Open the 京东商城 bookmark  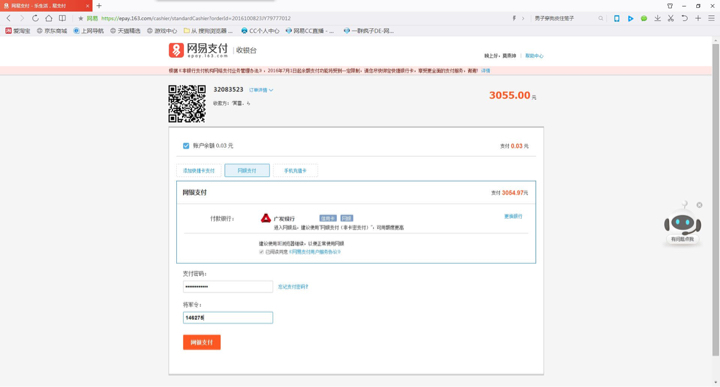52,31
